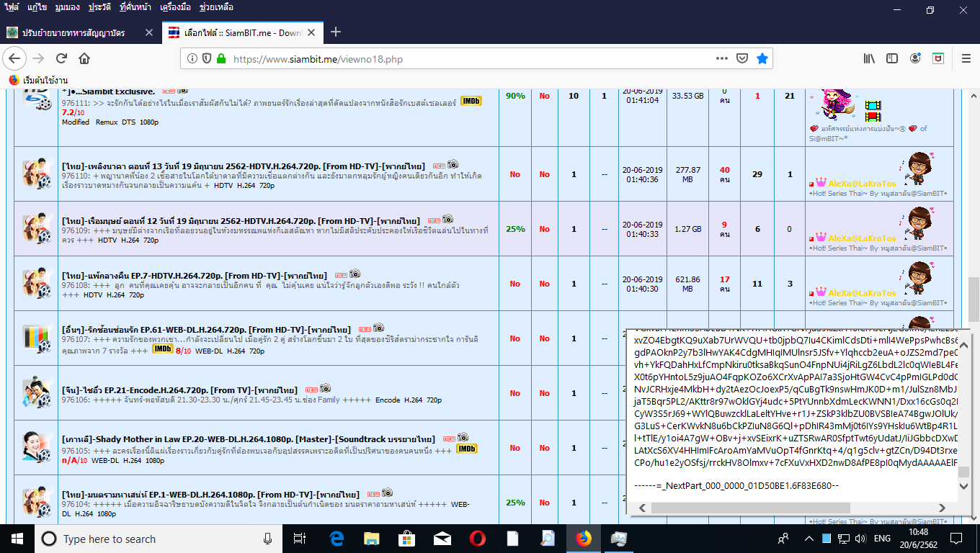Screen dimensions: 980x553
Task: Open the Firefox home page
Action: click(84, 58)
